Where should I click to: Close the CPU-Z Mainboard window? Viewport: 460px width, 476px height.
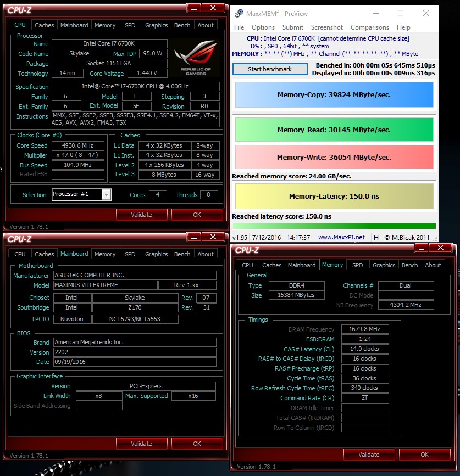(213, 237)
